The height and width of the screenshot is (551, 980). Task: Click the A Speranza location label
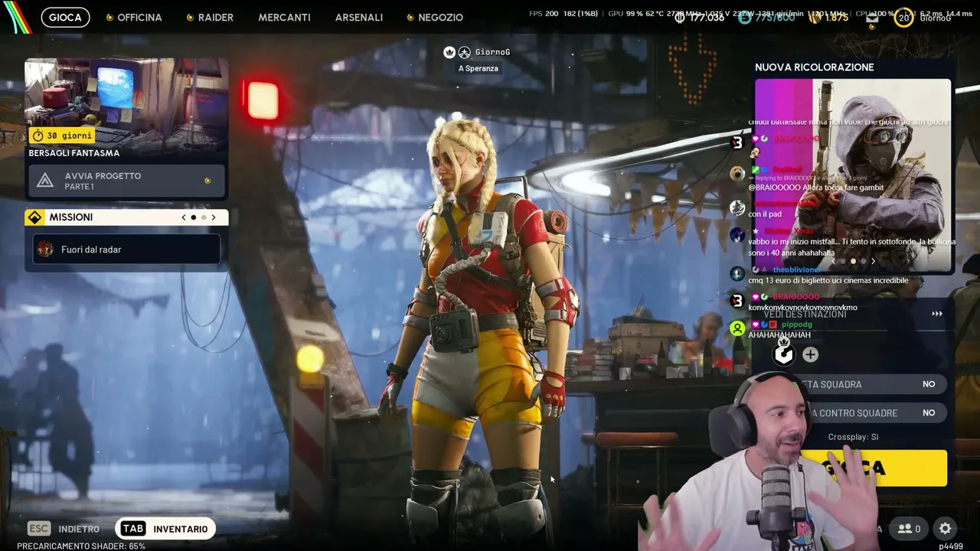click(479, 68)
